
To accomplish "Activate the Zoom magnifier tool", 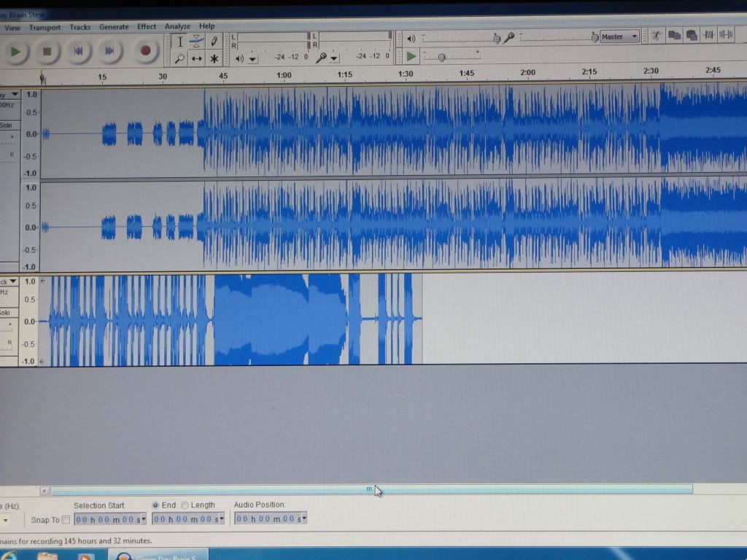I will pos(179,59).
